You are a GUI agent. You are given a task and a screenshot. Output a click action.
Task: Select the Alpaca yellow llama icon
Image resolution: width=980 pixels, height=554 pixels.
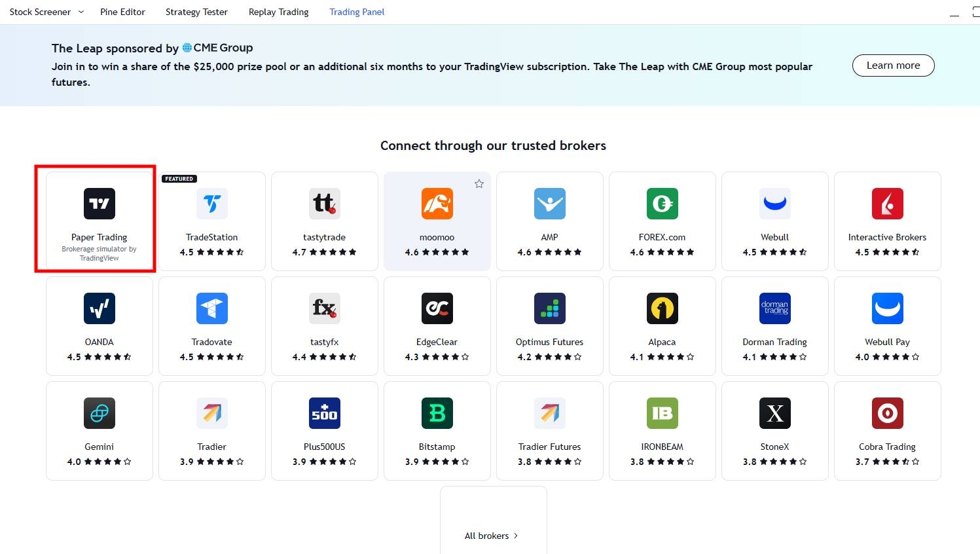coord(662,308)
